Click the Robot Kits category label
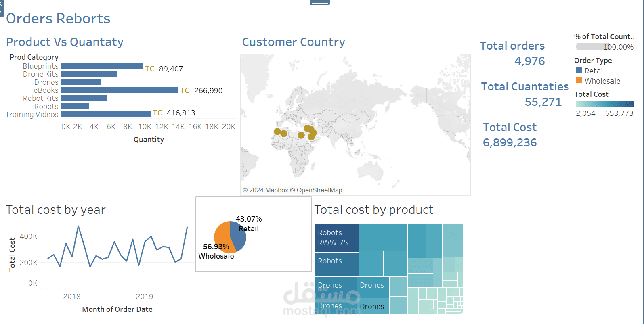644x324 pixels. pyautogui.click(x=41, y=98)
